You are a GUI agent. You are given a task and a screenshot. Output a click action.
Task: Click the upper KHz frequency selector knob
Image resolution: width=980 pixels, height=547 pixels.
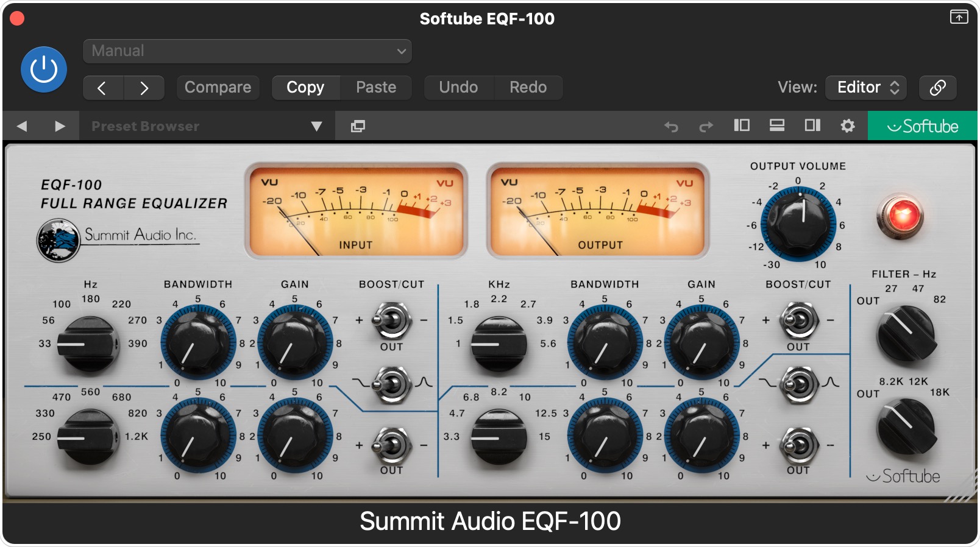click(499, 344)
